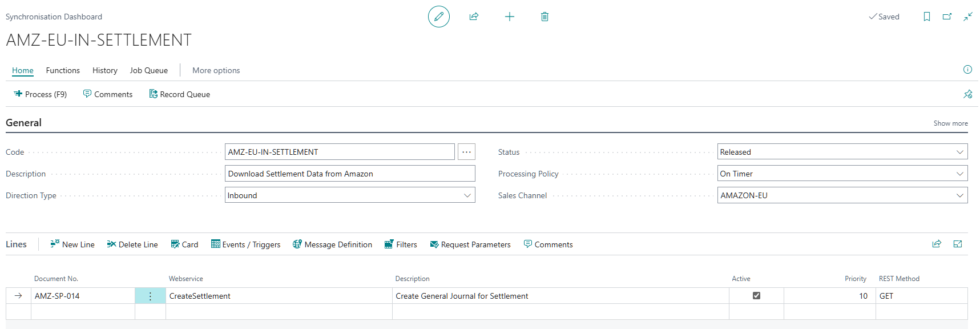
Task: Open the History menu
Action: (105, 70)
